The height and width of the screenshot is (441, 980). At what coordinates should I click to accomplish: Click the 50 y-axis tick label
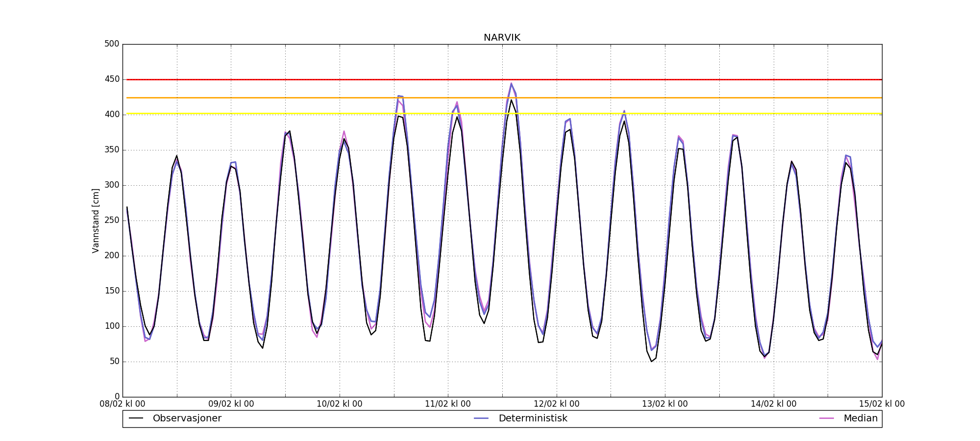point(114,362)
